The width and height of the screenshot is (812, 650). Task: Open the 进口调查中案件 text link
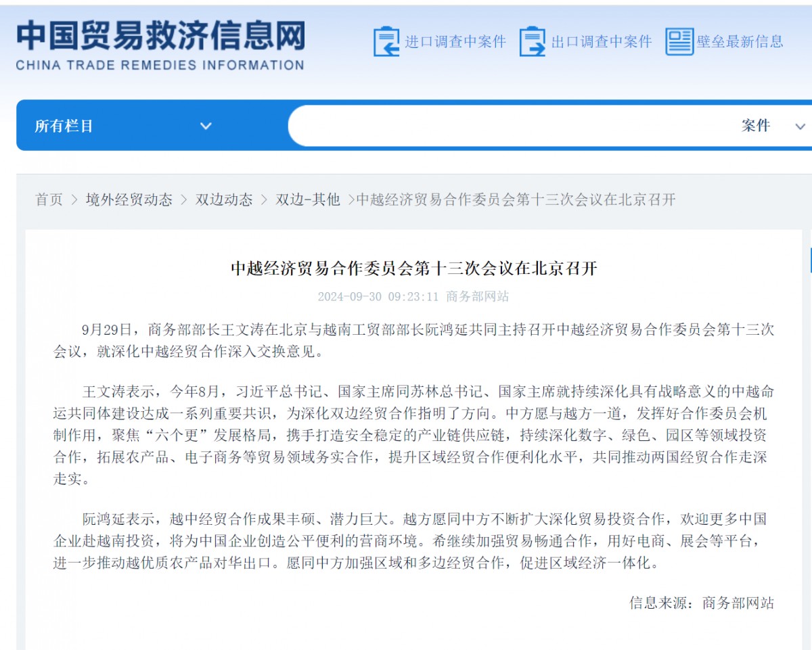click(x=455, y=42)
